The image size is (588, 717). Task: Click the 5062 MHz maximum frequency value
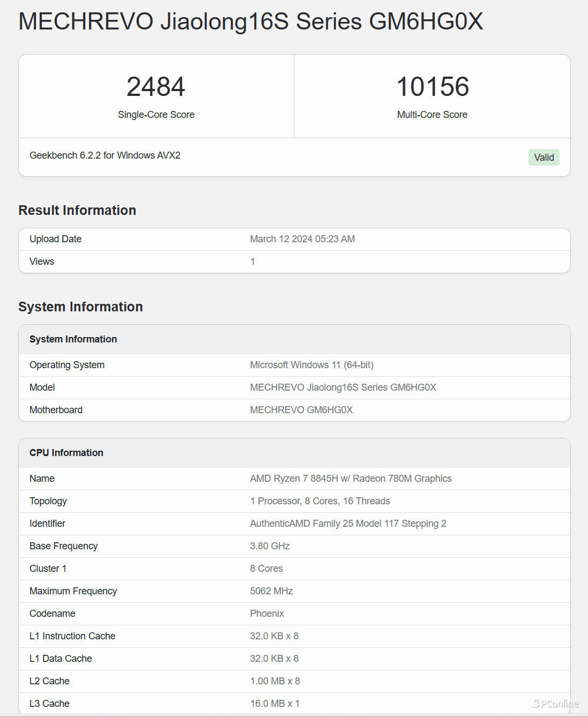pyautogui.click(x=271, y=591)
